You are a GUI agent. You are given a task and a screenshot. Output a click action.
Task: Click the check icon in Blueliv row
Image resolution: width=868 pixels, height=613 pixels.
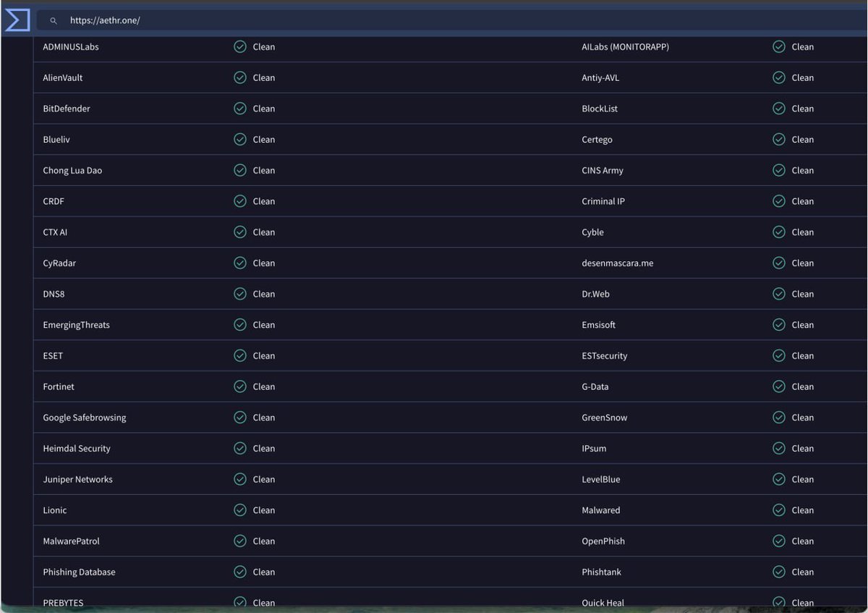click(x=240, y=140)
